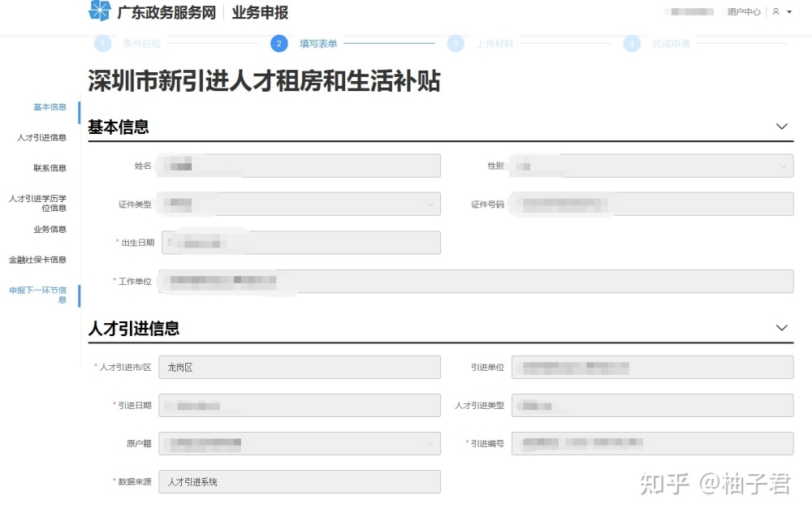Click the 填写表单 step label
The image size is (812, 517).
pyautogui.click(x=318, y=44)
